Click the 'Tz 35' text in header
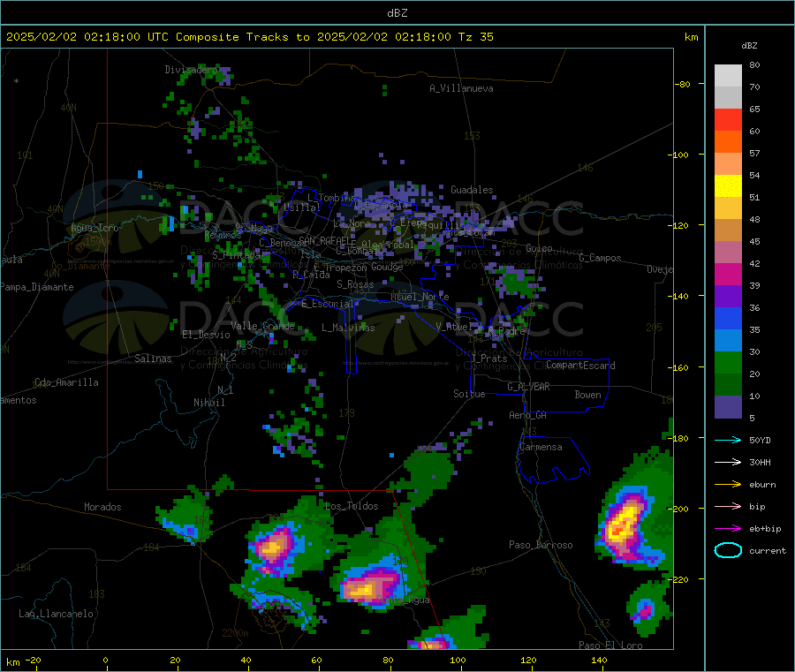The image size is (795, 672). pos(475,37)
